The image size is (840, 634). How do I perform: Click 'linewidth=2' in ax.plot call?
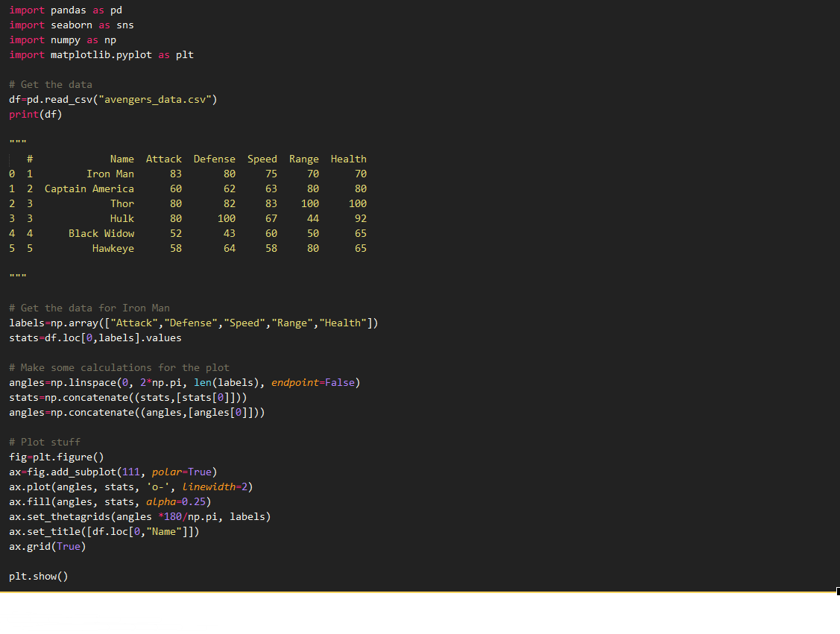click(x=215, y=487)
